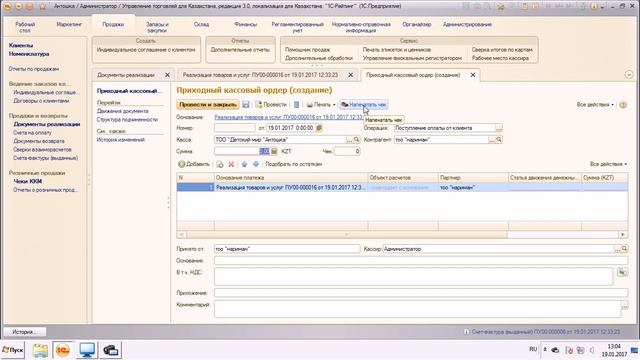Click the table's horizontal scrollbar thumb
Screen dimensions: 640x360
tap(347, 235)
